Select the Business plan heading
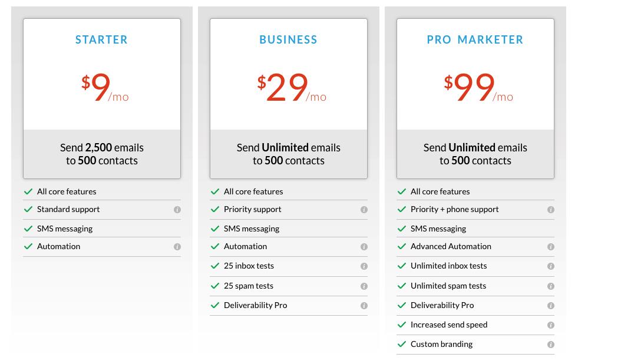The image size is (621, 364). 288,39
